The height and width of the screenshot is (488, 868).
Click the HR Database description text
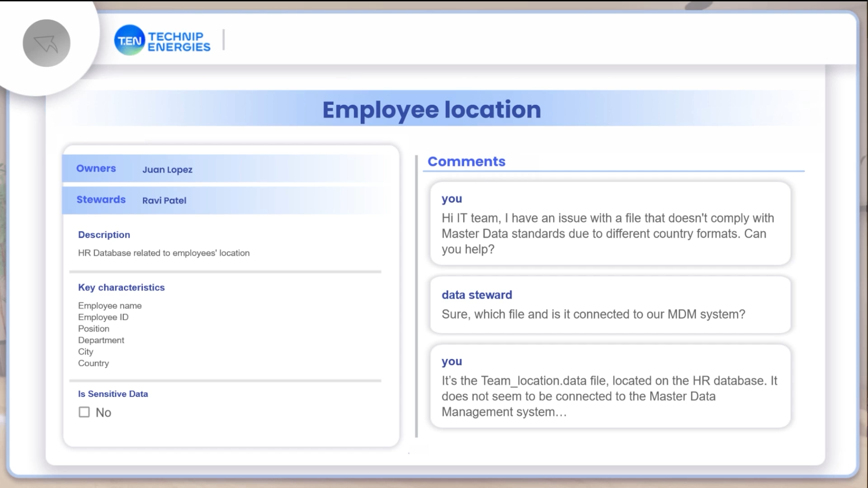(x=164, y=253)
